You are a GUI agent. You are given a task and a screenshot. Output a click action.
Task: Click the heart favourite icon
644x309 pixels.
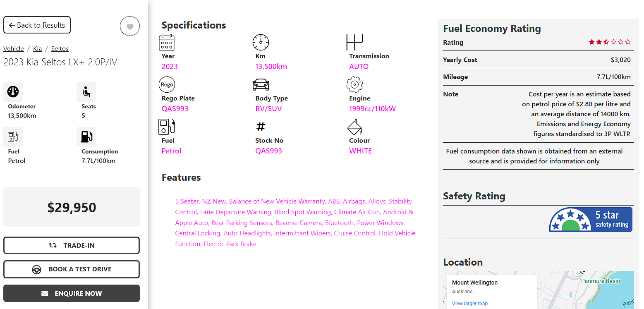pyautogui.click(x=130, y=27)
